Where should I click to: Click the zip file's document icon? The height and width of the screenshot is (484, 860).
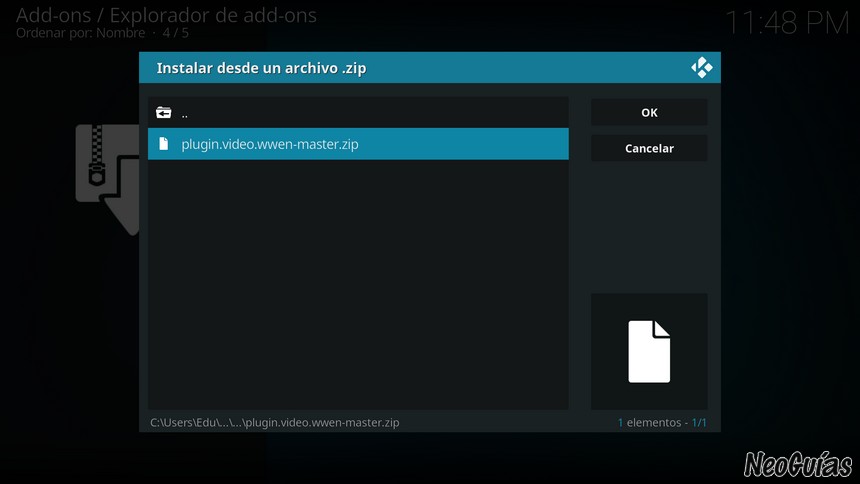pyautogui.click(x=163, y=144)
